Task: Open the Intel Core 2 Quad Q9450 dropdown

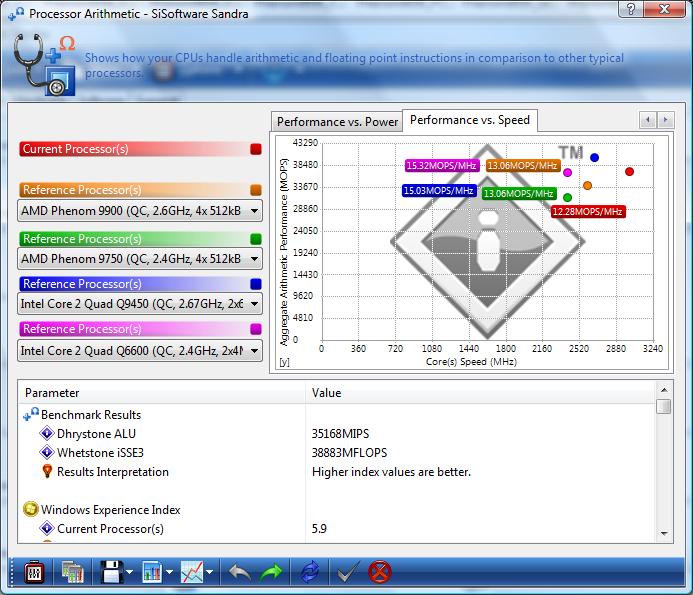Action: pos(141,305)
